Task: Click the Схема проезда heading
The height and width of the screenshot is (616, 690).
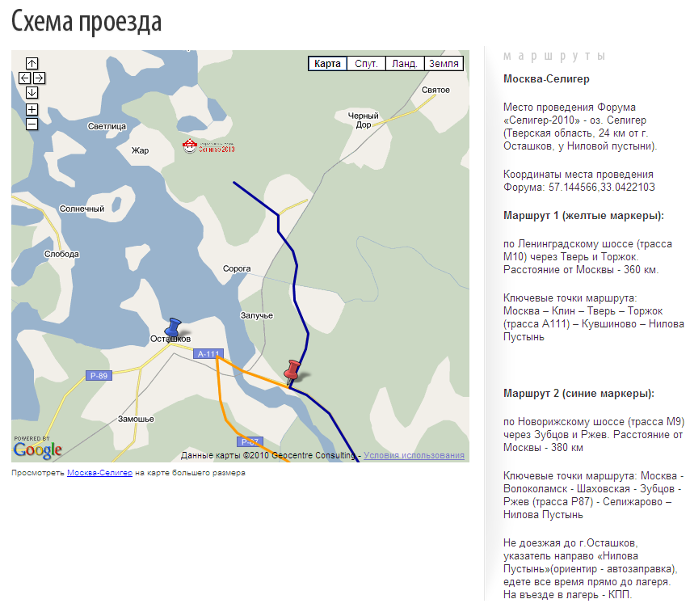Action: (86, 22)
